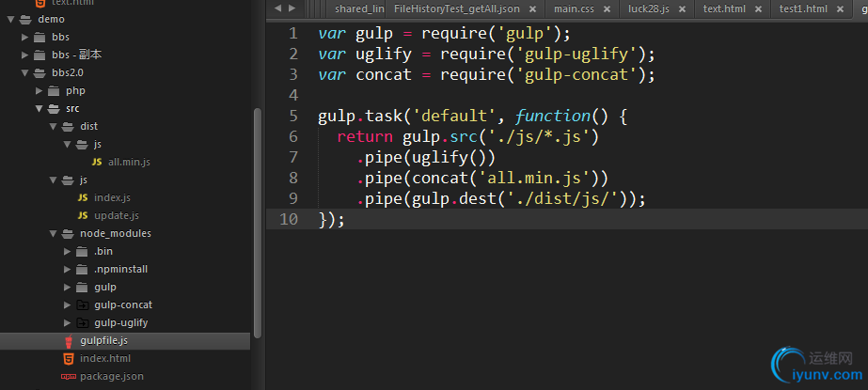The width and height of the screenshot is (868, 390).
Task: Click the npm icon beside package.json
Action: tap(68, 376)
